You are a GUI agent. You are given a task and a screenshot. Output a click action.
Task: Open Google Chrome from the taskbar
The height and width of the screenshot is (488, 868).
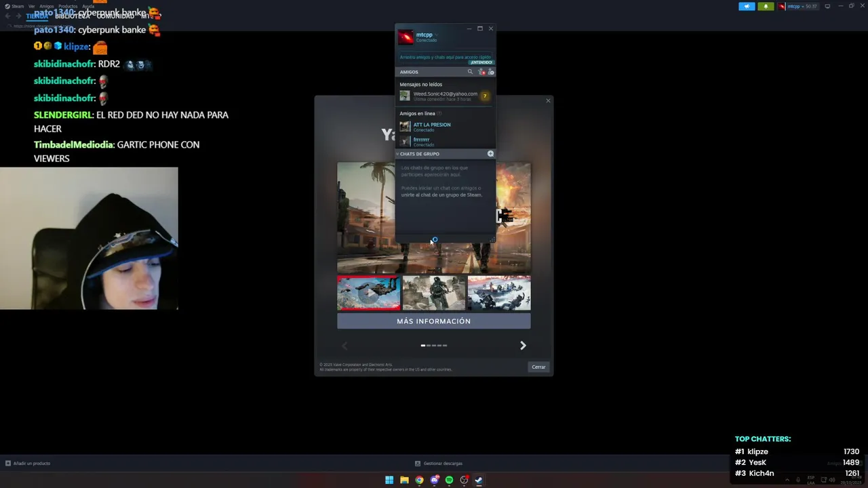419,480
